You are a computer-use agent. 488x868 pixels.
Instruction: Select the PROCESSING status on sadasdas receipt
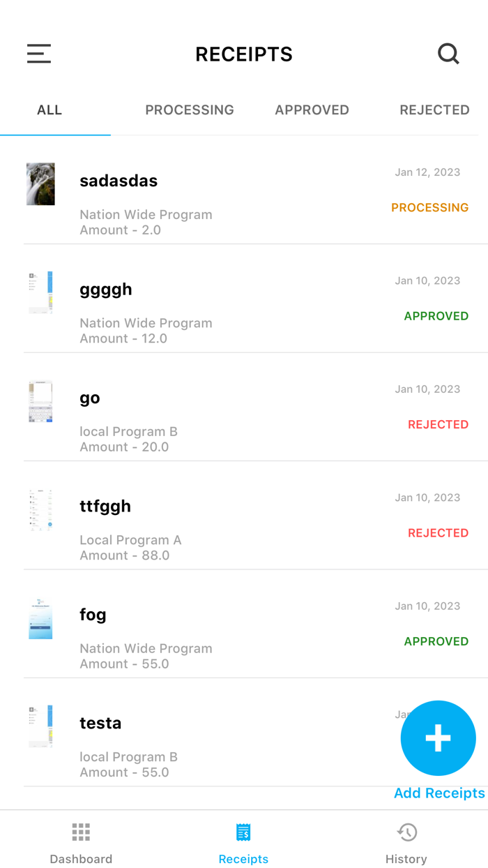click(429, 208)
